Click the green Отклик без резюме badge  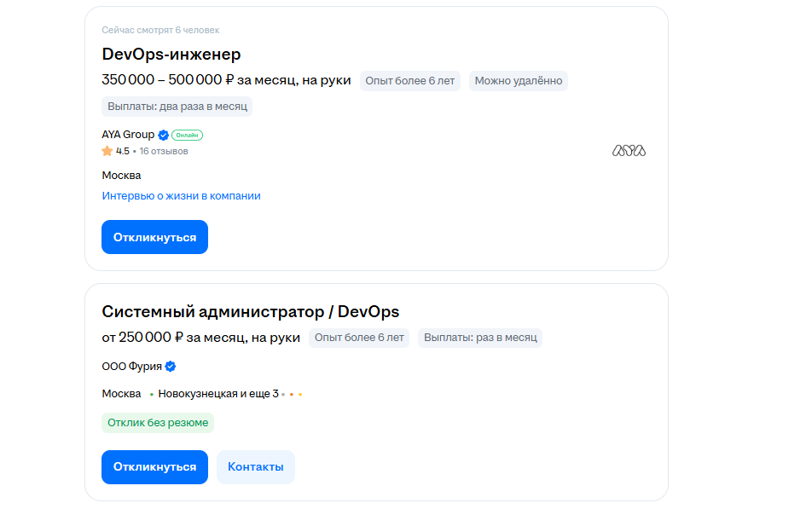click(x=158, y=422)
